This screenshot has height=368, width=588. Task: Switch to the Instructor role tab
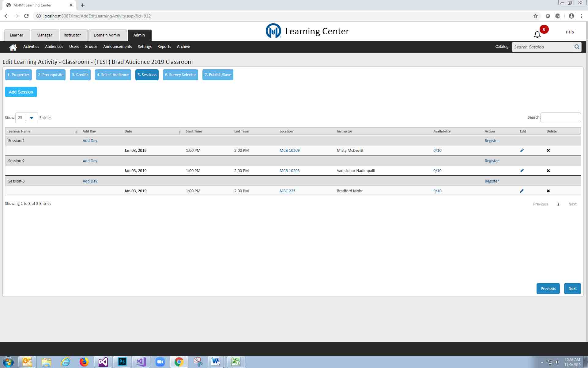(x=72, y=35)
